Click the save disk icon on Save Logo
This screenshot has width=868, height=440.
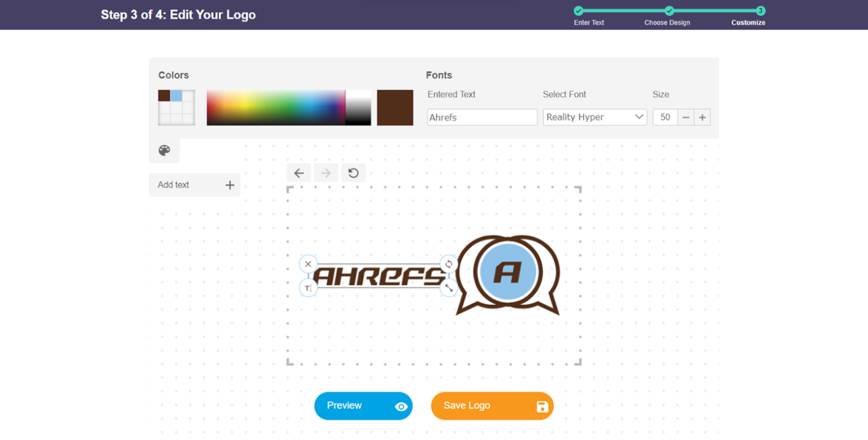[541, 406]
